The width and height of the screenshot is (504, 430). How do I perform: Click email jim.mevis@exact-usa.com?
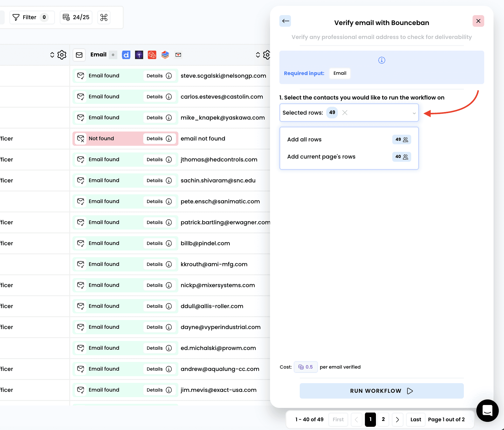click(x=219, y=390)
